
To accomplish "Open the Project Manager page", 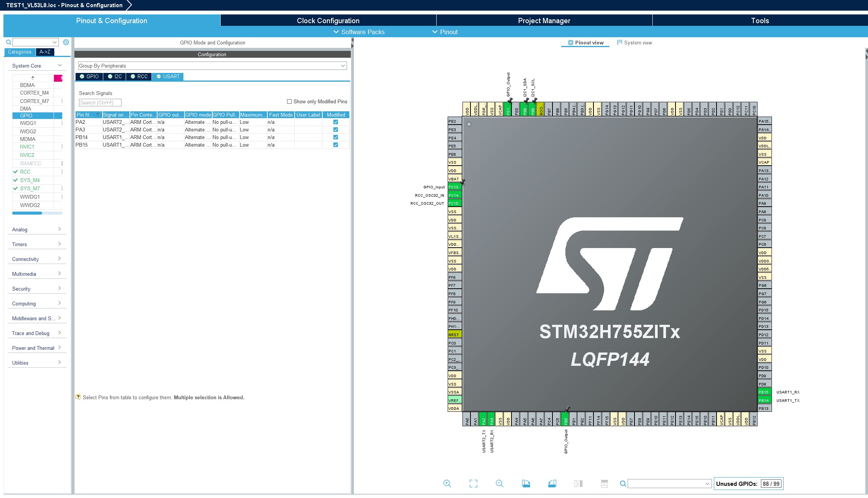I will point(544,21).
